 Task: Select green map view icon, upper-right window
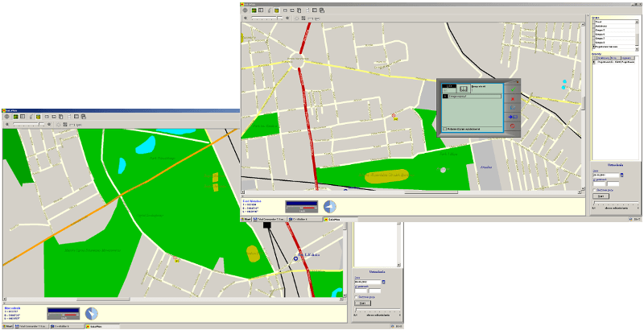(254, 10)
